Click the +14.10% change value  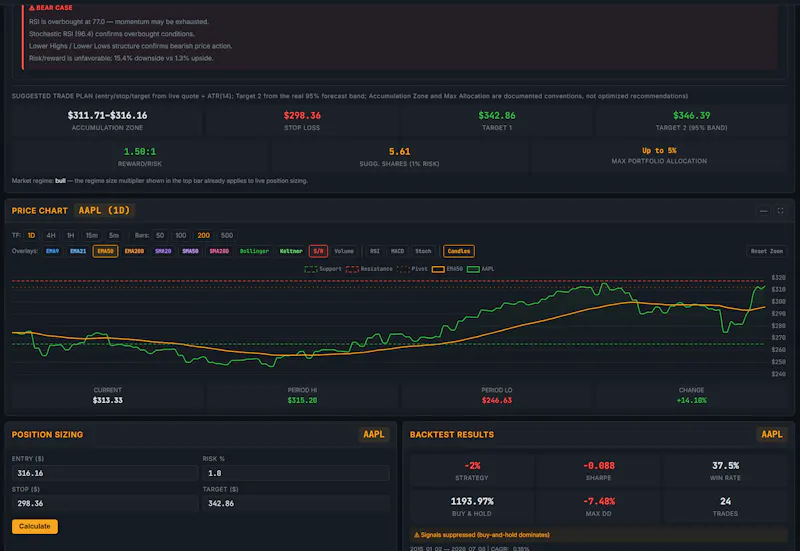(x=691, y=400)
